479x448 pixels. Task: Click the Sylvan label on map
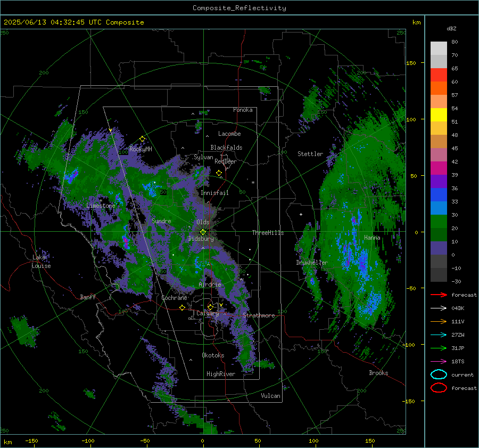tap(203, 157)
